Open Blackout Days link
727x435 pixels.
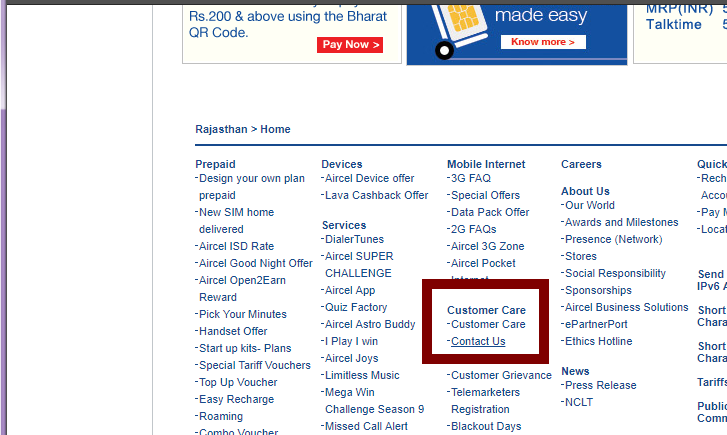pyautogui.click(x=486, y=426)
